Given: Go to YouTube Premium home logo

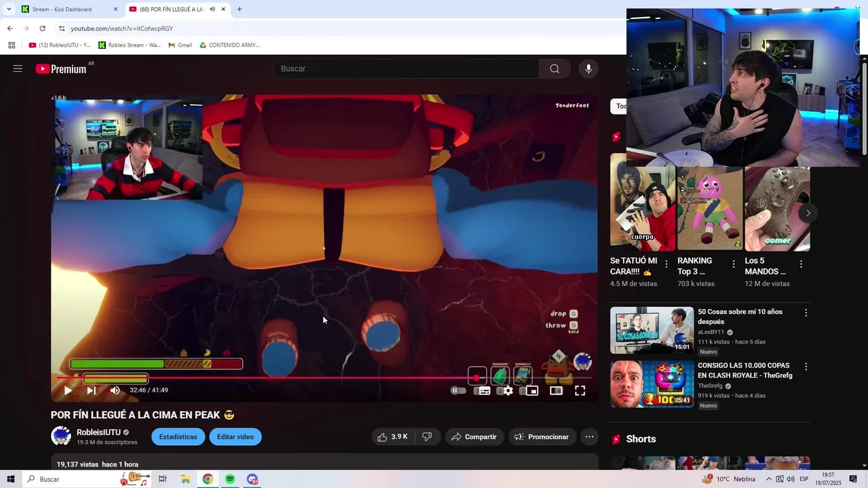Looking at the screenshot, I should coord(61,68).
